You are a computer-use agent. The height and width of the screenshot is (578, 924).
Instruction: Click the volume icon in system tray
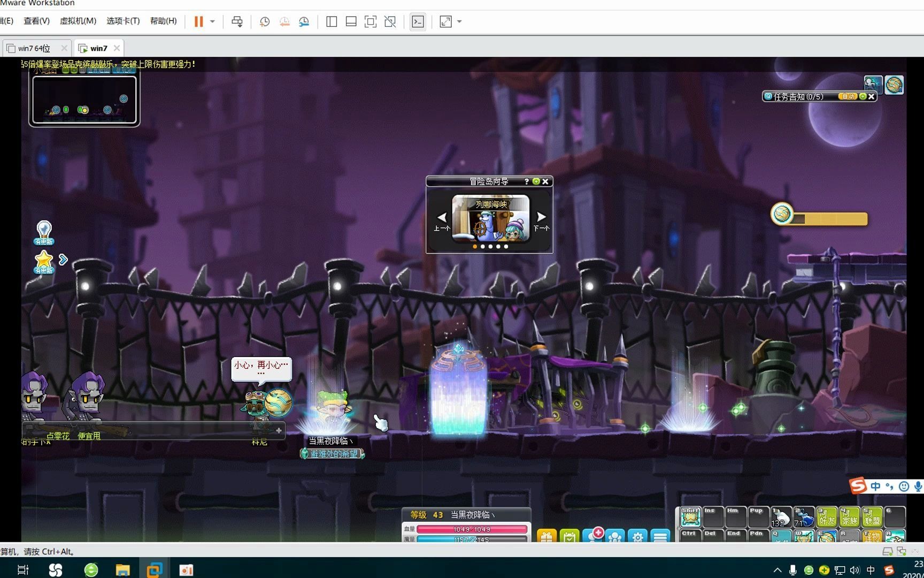(x=855, y=570)
